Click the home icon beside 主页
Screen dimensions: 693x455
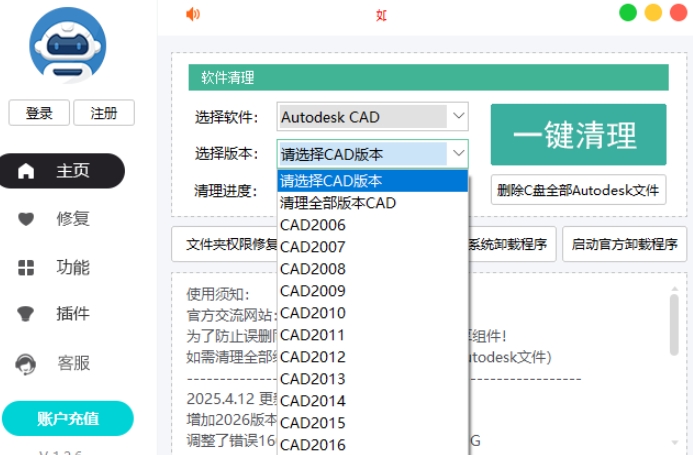(x=26, y=171)
